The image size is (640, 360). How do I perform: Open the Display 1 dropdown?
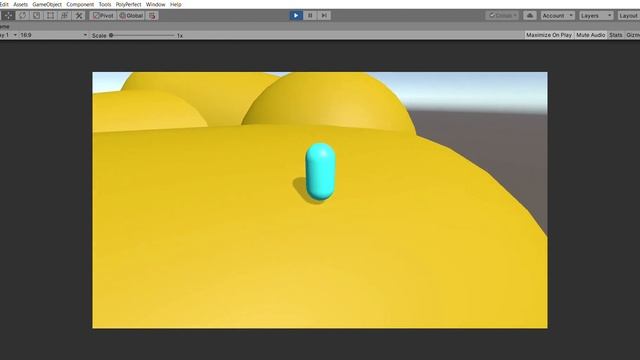[9, 35]
